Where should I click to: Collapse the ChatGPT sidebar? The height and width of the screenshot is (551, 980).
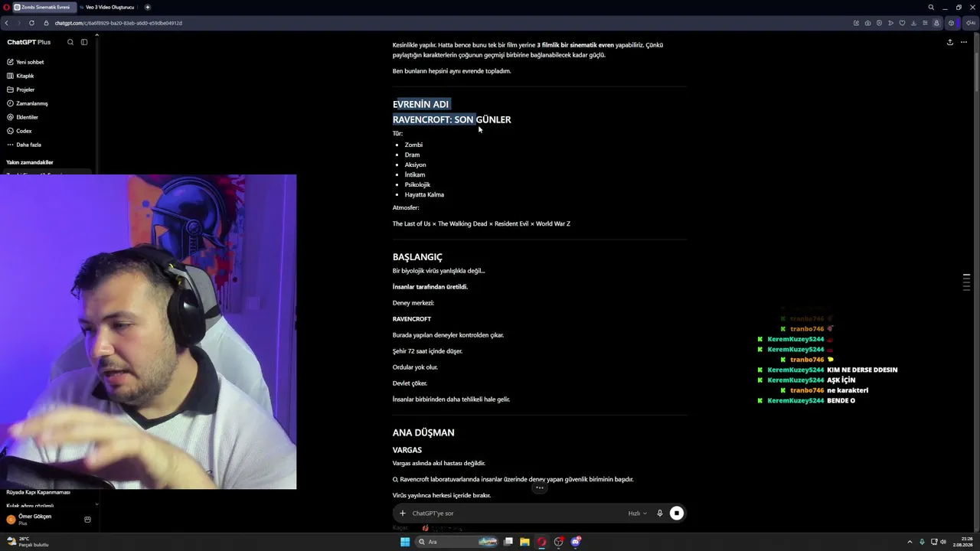[84, 42]
